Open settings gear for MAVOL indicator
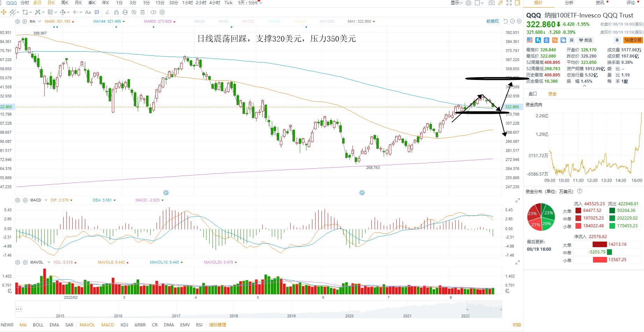The image size is (644, 332). pos(18,262)
